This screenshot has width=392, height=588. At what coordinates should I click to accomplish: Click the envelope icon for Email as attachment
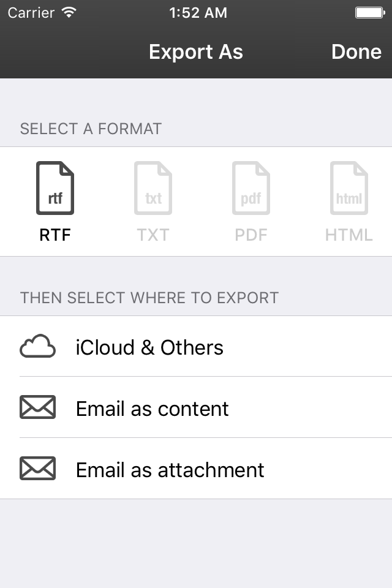point(37,469)
